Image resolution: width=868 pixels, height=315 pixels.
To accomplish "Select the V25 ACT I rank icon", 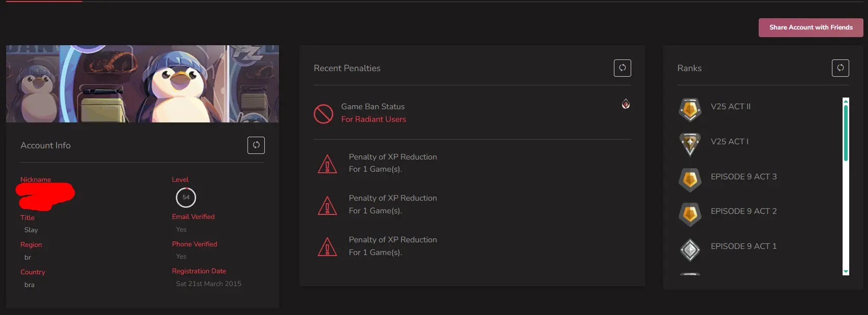I will [690, 144].
